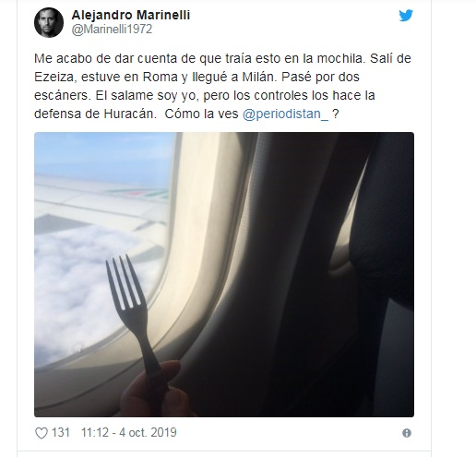
Task: Open Alejandro Marinelli's profile picture
Action: [x=49, y=22]
